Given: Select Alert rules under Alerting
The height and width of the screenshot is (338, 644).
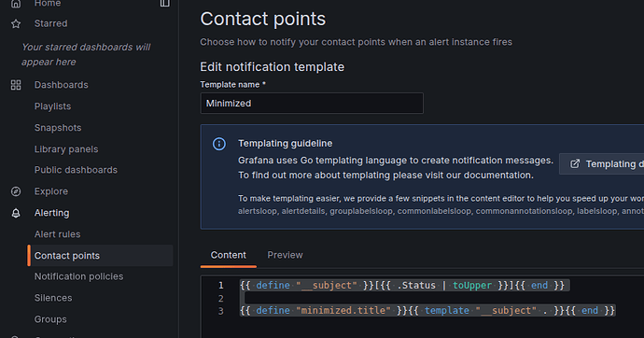Looking at the screenshot, I should pos(58,234).
